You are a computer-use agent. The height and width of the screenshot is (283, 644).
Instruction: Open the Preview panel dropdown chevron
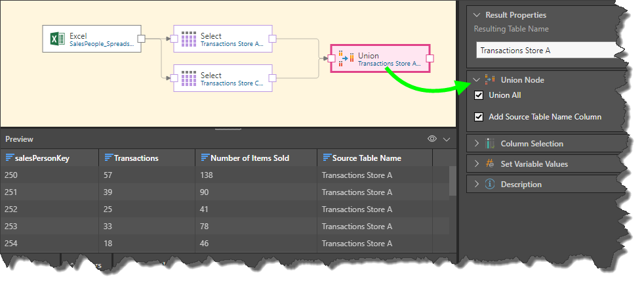(447, 139)
